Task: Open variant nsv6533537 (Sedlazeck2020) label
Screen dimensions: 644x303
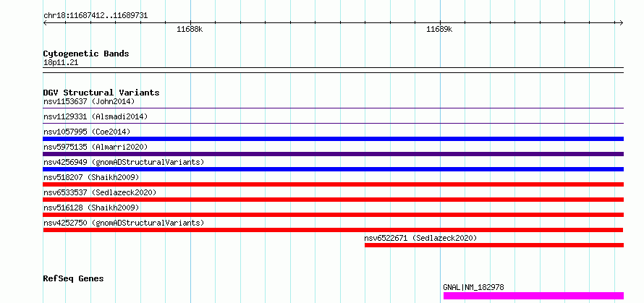Action: point(100,192)
